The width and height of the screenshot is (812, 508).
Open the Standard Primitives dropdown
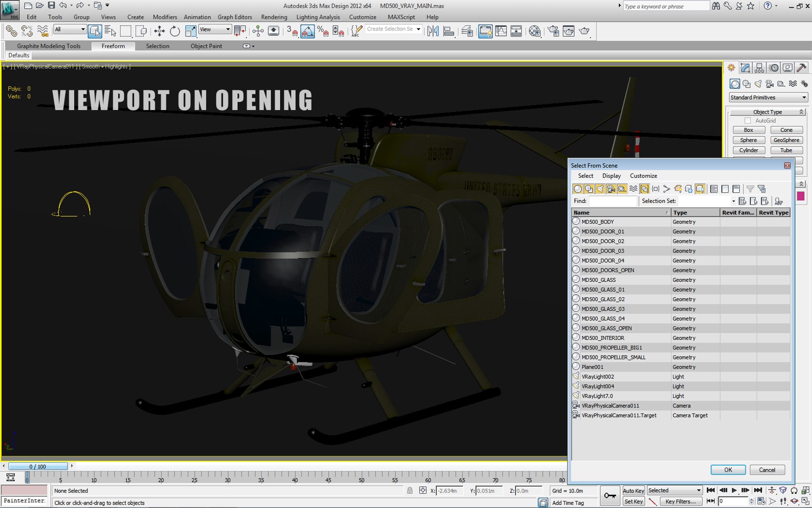click(768, 97)
